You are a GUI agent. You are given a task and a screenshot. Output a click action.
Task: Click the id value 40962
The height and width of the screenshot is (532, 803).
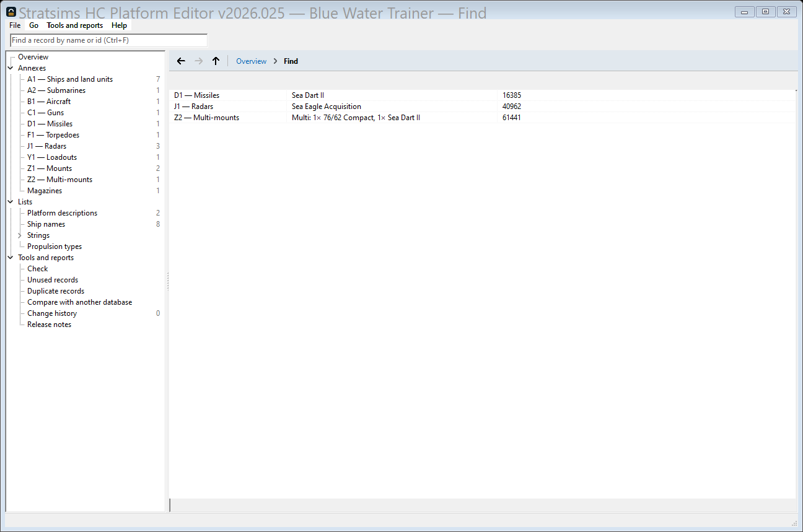(512, 107)
